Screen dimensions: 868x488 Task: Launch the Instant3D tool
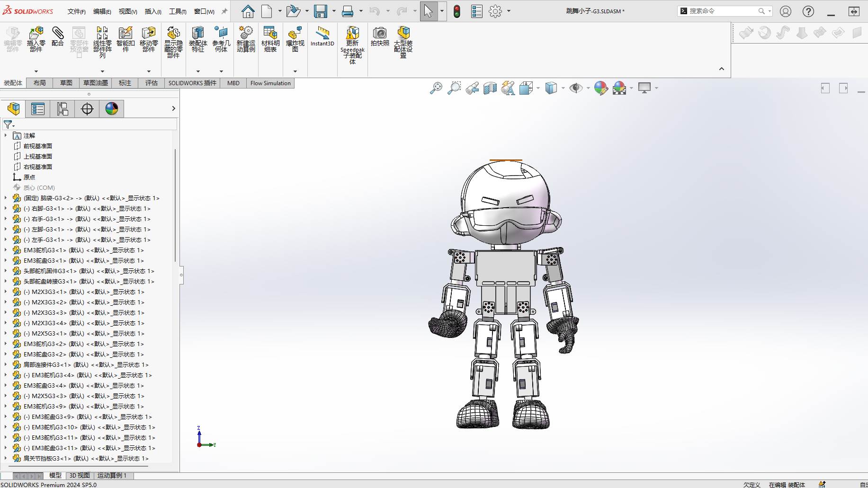(x=322, y=36)
